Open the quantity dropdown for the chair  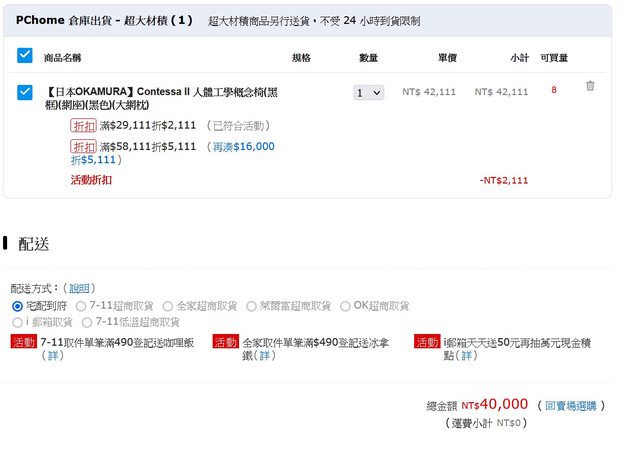click(x=369, y=92)
